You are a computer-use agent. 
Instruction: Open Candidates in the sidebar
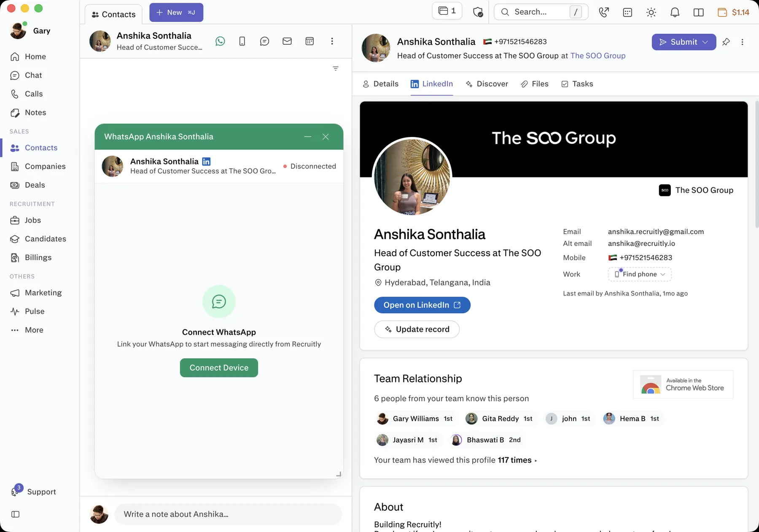point(38,239)
